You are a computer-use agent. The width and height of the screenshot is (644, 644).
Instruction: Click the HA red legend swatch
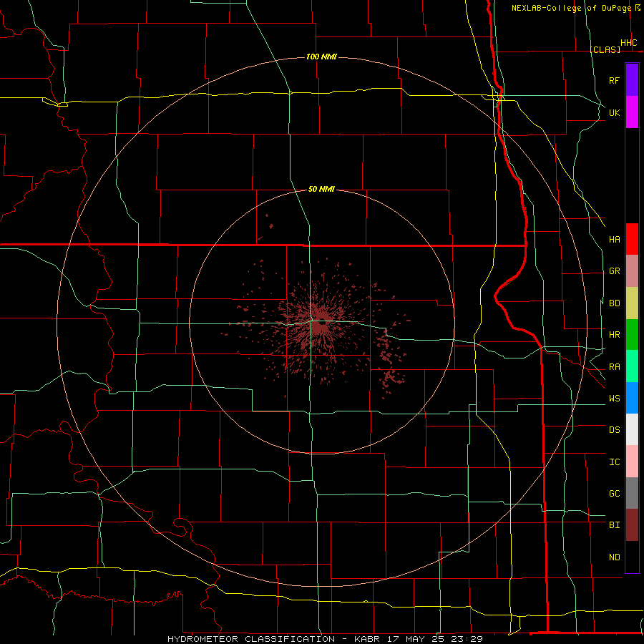tap(632, 239)
